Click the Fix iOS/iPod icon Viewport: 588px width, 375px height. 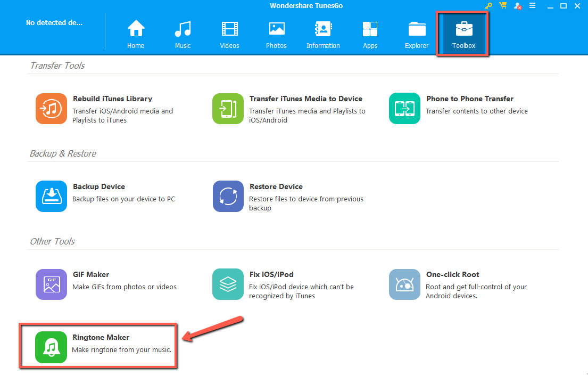pyautogui.click(x=228, y=284)
